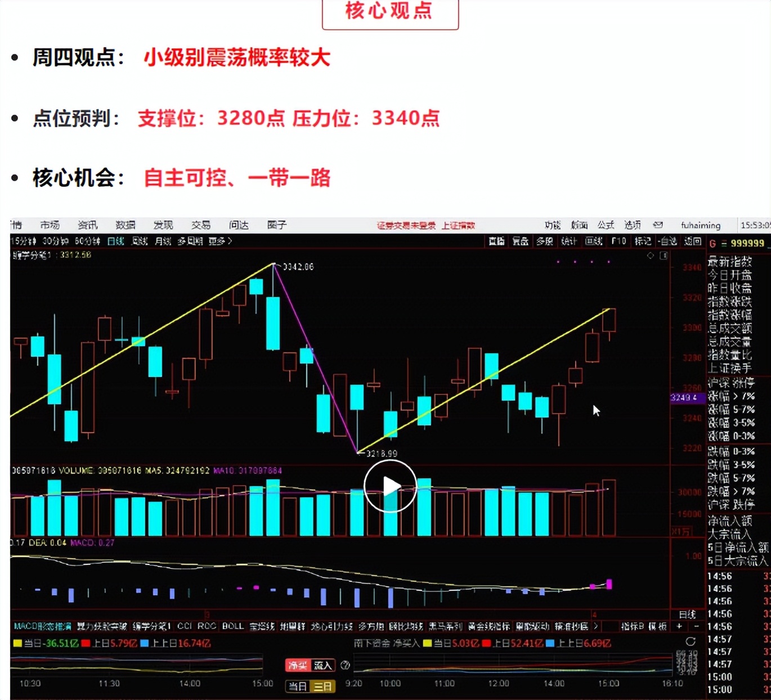Click the play button on the video

pyautogui.click(x=389, y=485)
